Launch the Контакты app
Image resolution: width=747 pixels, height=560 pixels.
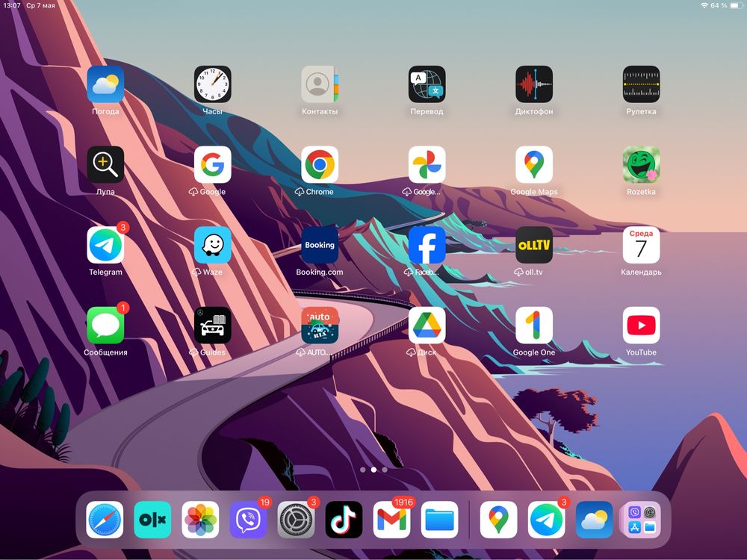click(x=320, y=84)
